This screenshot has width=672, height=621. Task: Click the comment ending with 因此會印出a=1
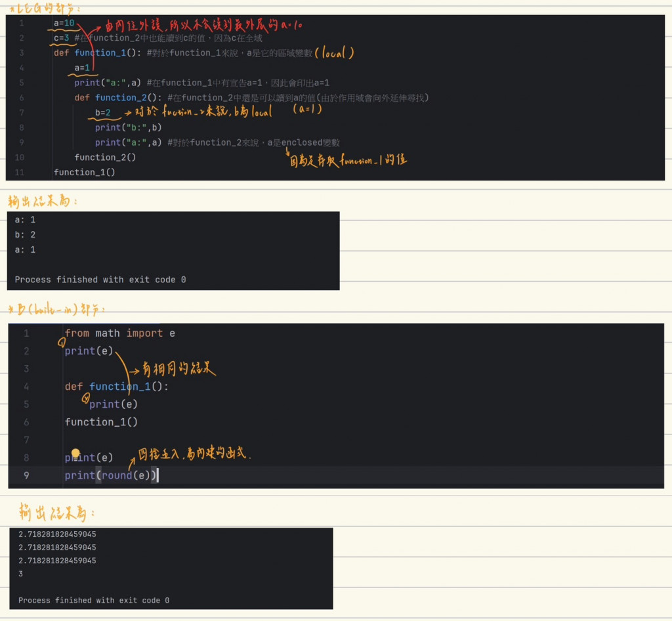point(238,83)
